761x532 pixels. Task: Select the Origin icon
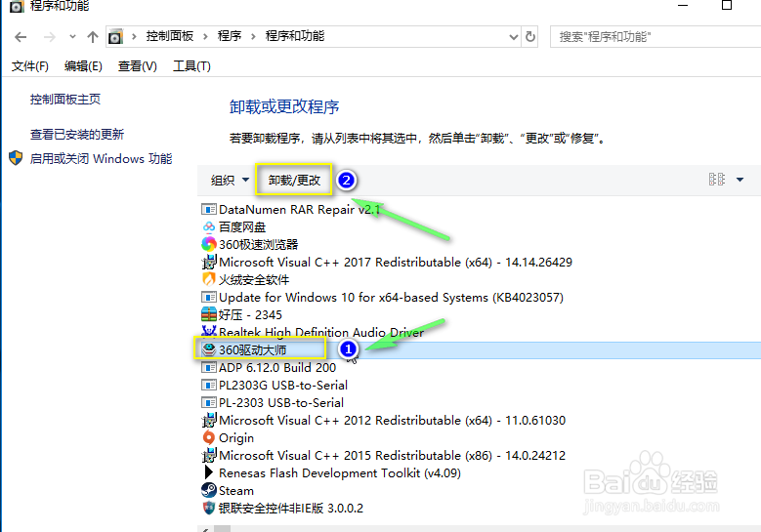click(209, 437)
